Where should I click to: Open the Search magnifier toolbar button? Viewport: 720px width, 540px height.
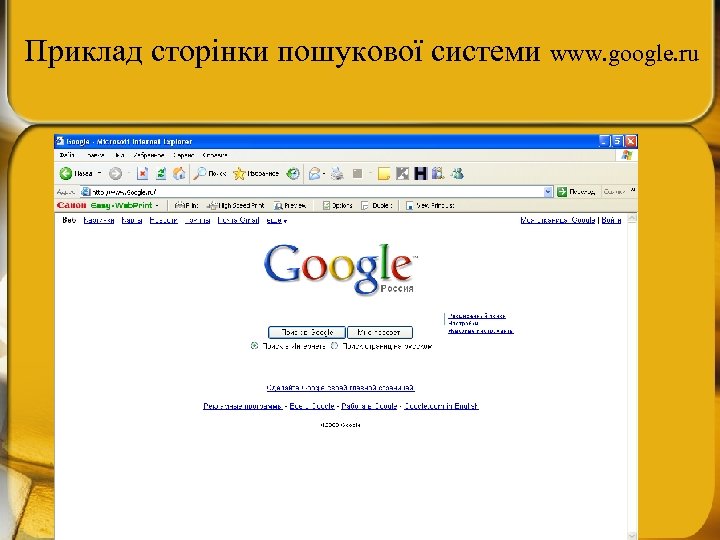click(209, 174)
